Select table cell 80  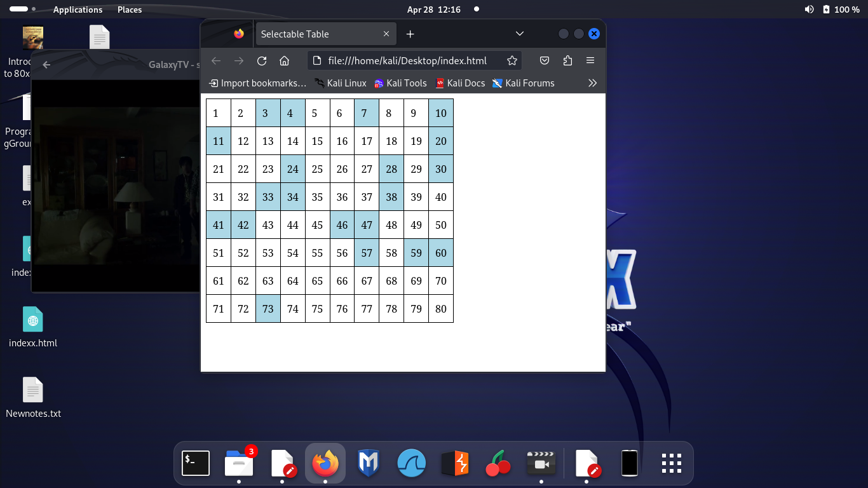[441, 309]
